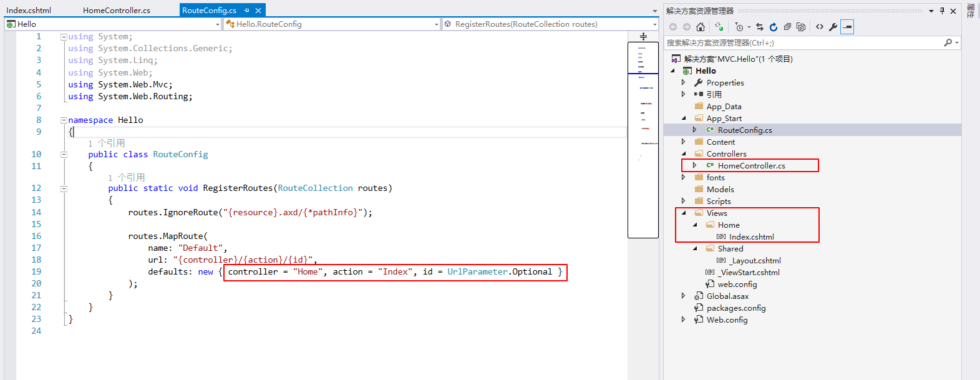Click the Home icon in Solution Explorer

point(701,27)
